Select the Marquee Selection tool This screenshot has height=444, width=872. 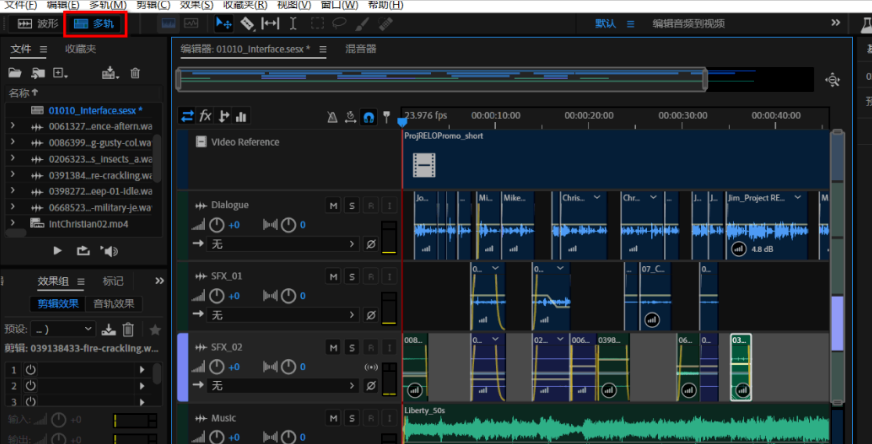point(317,23)
